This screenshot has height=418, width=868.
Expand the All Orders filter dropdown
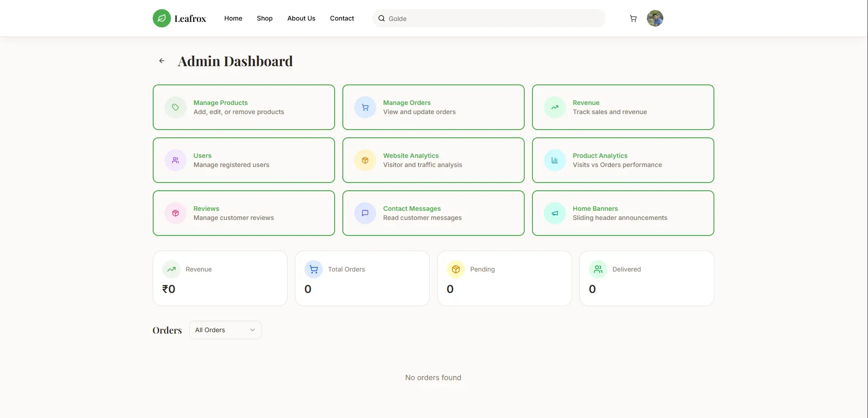226,330
